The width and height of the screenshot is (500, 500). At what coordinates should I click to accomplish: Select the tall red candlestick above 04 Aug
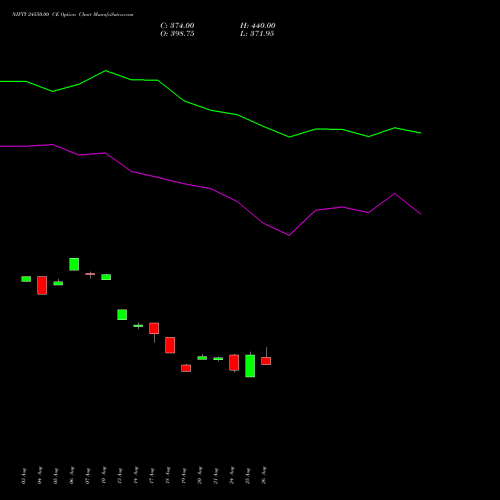pos(42,285)
